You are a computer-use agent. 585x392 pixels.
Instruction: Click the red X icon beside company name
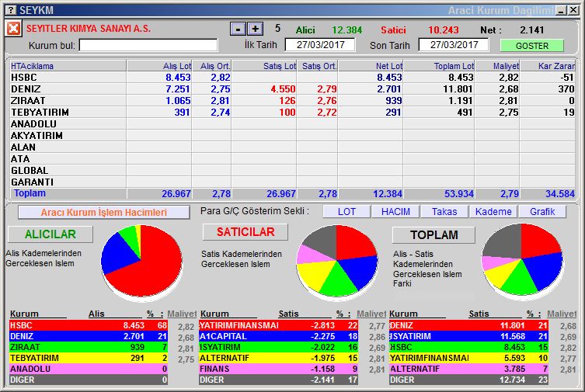(x=13, y=29)
